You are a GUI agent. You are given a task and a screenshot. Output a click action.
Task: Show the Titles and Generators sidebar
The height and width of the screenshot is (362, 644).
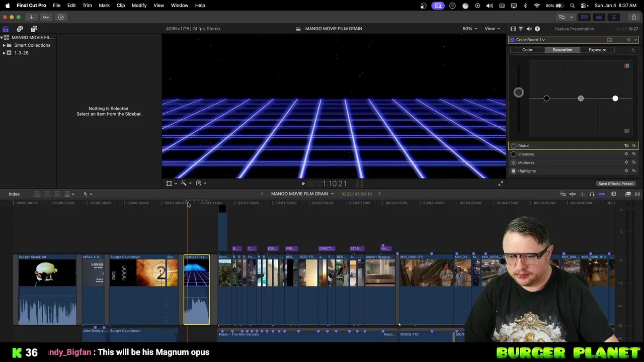tap(34, 29)
